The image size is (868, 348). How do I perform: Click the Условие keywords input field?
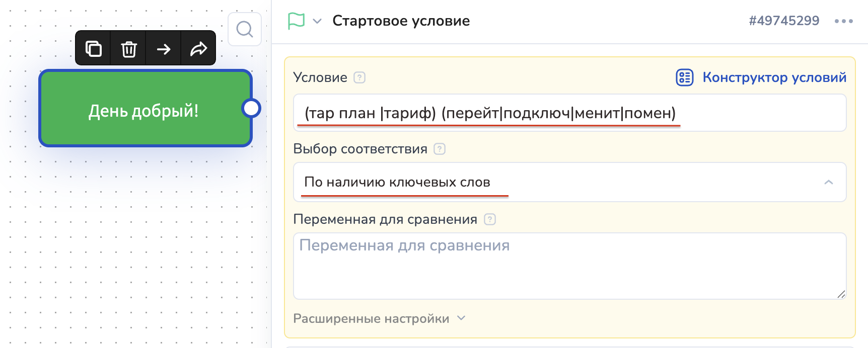(569, 113)
